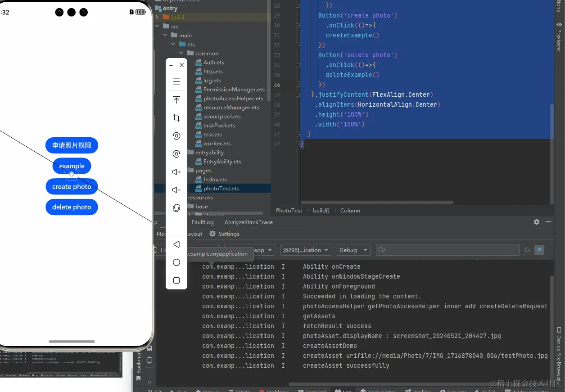This screenshot has width=565, height=392.
Task: Click PhotoTest in the editor breadcrumb
Action: [x=289, y=210]
